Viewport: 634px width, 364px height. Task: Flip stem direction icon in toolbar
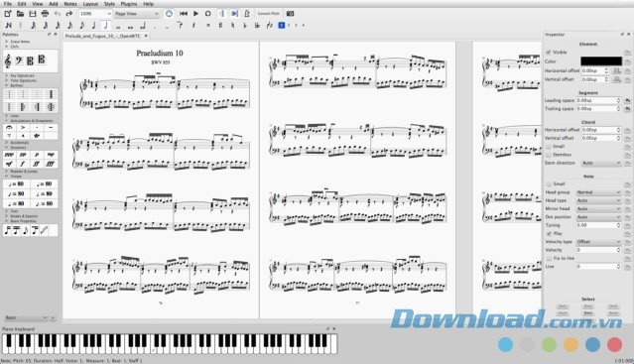tap(270, 26)
